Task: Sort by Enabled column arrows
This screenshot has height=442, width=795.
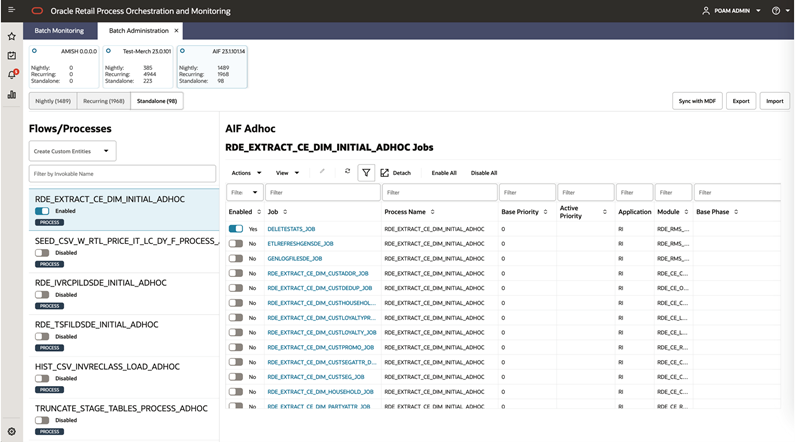Action: [x=259, y=212]
